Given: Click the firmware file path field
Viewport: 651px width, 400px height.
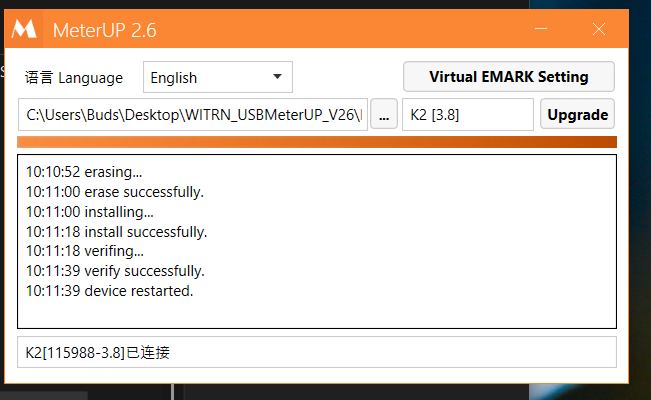Looking at the screenshot, I should 193,114.
